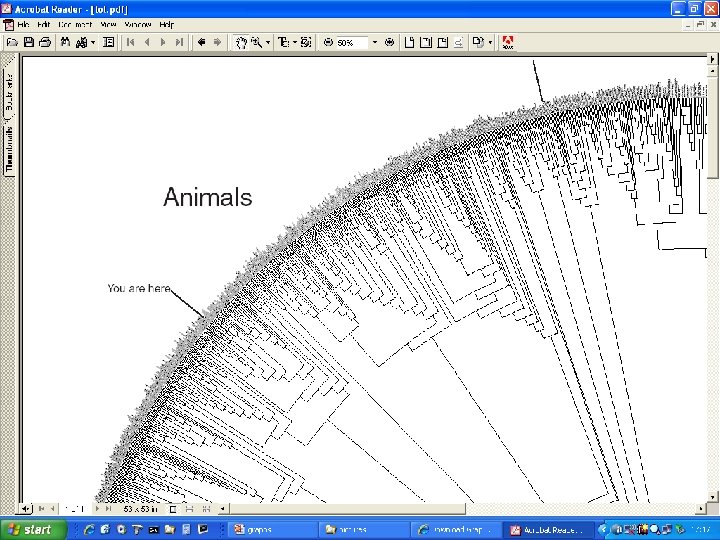The image size is (720, 540).
Task: Click the document's inner menu-bar icon
Action: pos(8,24)
